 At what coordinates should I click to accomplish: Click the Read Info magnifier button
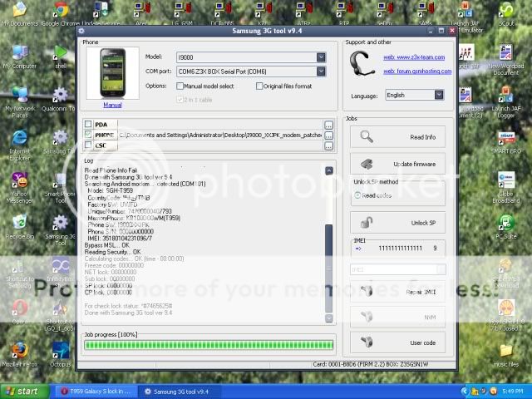[x=398, y=137]
